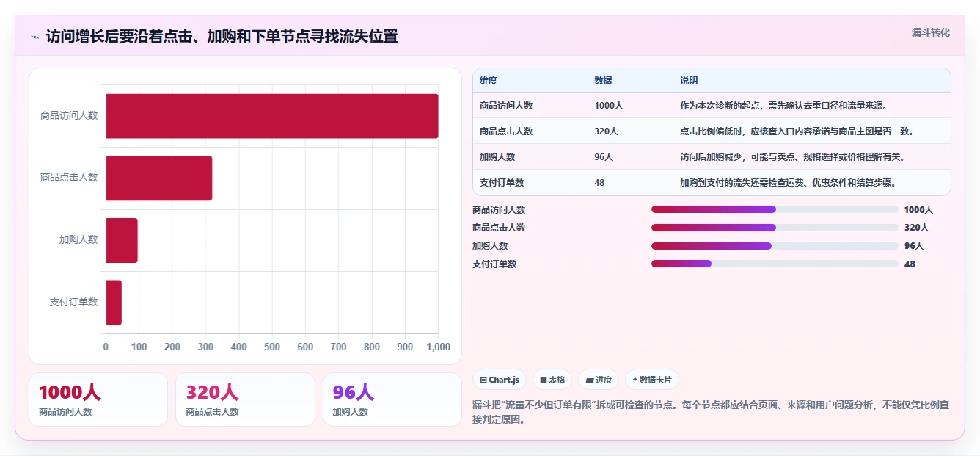Click the chart axis label 商品访问人数
Viewport: 980px width, 456px height.
[x=69, y=115]
